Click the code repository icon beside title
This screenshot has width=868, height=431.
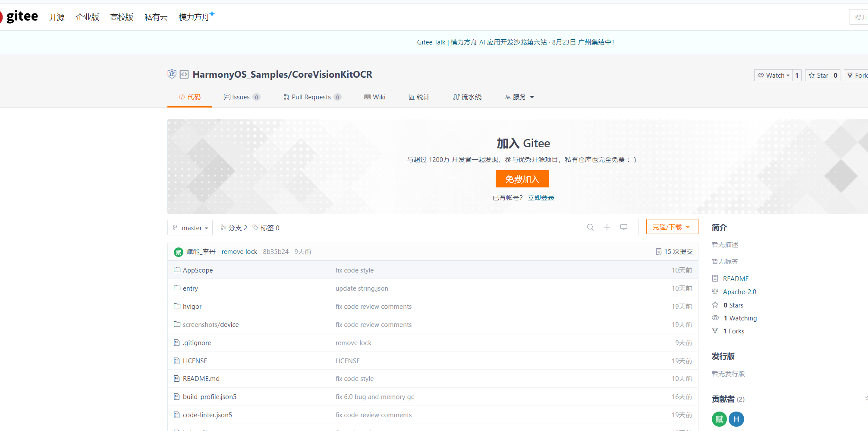(x=184, y=74)
